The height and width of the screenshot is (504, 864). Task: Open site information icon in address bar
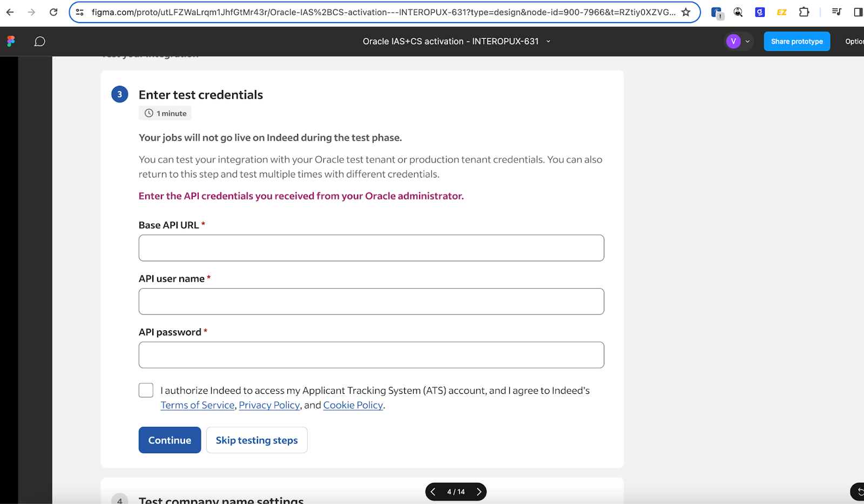pos(80,12)
